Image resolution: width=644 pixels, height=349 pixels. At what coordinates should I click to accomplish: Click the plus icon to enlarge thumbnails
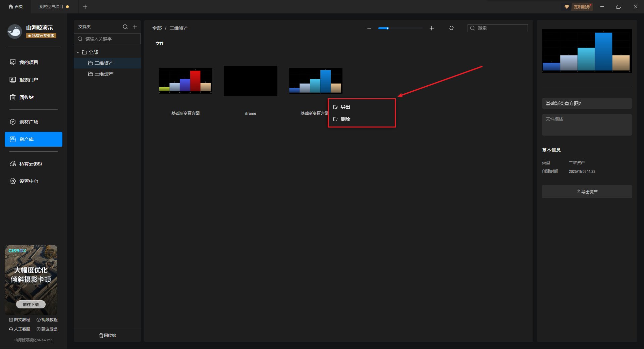click(x=432, y=28)
